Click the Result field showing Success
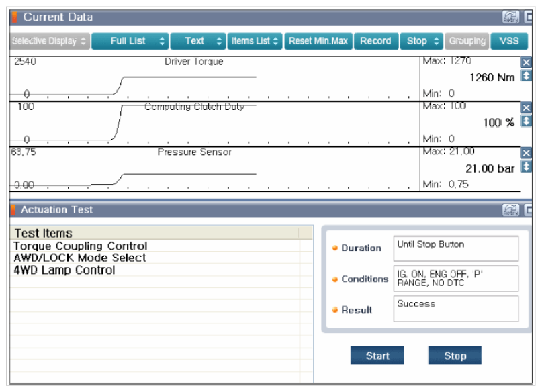542x392 pixels. pos(455,308)
